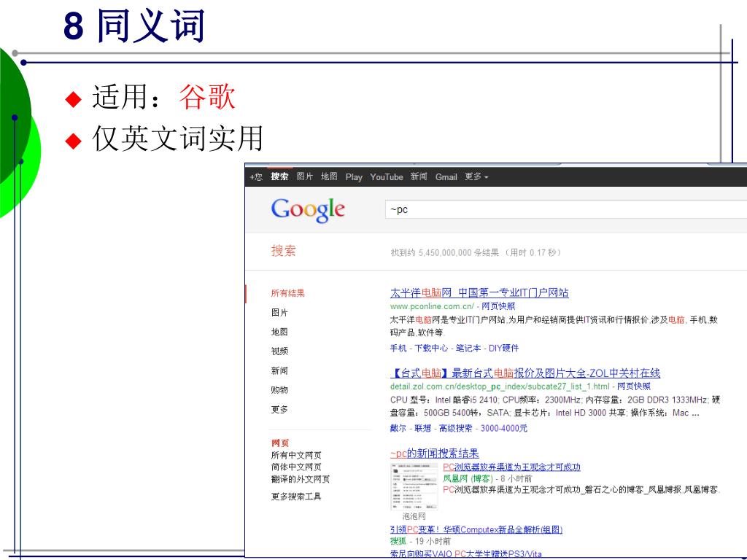This screenshot has height=560, width=747.
Task: Choose 所有中文网页 filter
Action: pyautogui.click(x=296, y=455)
